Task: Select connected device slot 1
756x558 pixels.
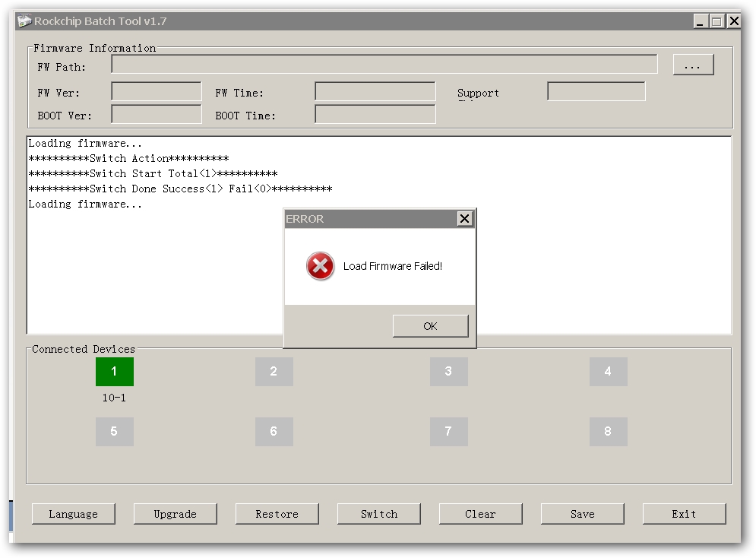Action: pyautogui.click(x=114, y=371)
